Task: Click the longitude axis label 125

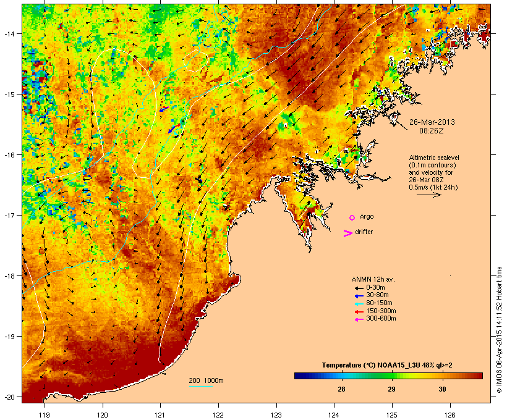Action: pos(392,415)
